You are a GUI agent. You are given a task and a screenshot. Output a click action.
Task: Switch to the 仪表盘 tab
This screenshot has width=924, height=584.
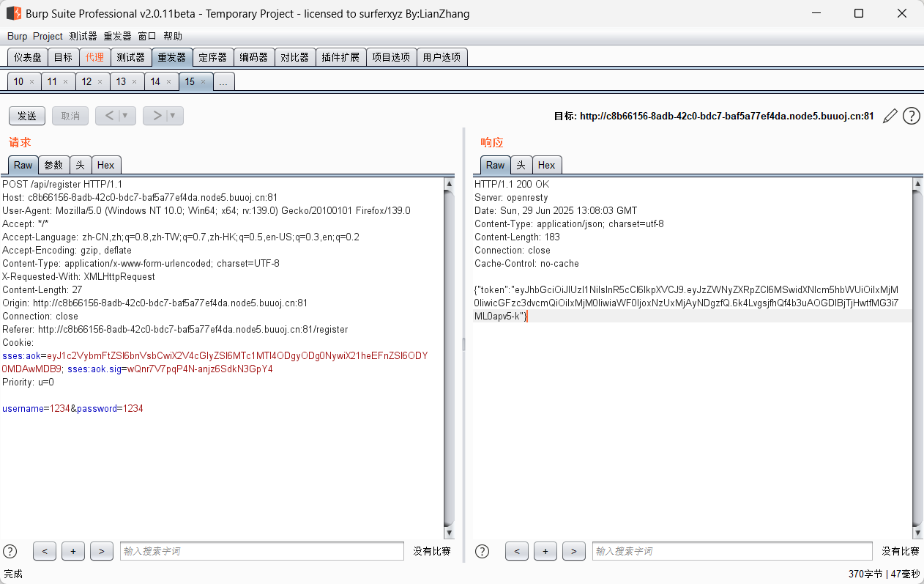click(x=28, y=57)
